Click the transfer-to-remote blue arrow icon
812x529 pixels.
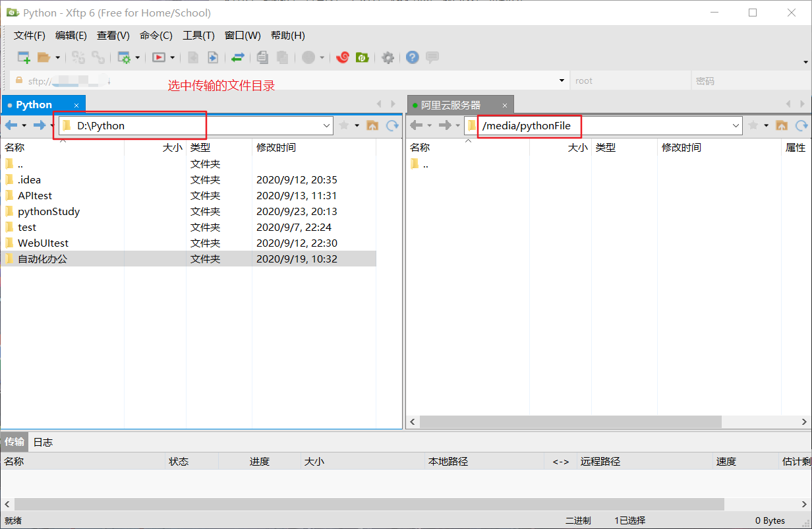point(212,57)
